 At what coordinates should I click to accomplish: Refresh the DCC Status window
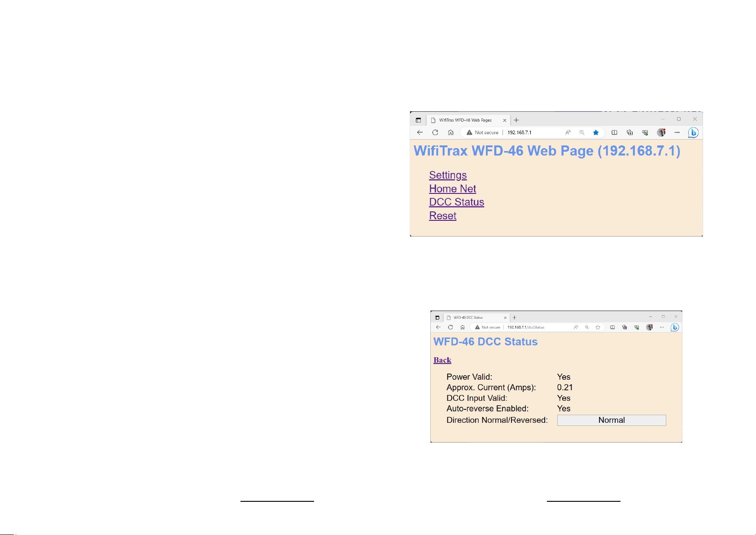coord(450,327)
